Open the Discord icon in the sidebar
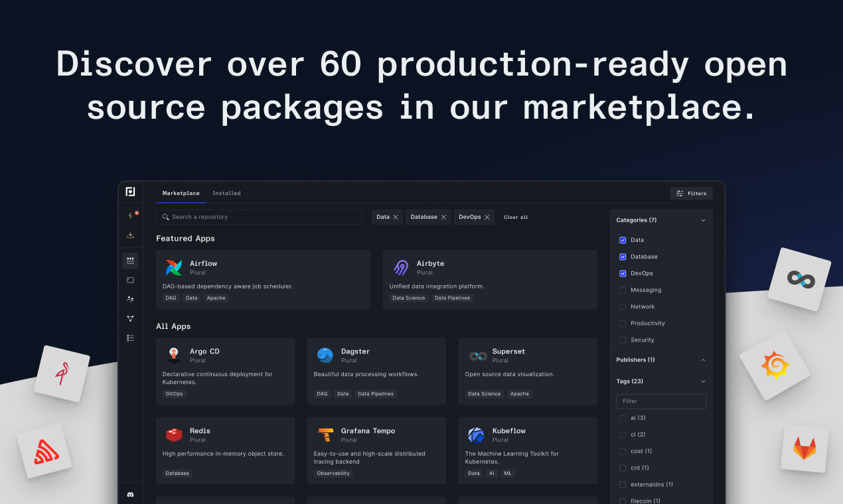Image resolution: width=843 pixels, height=504 pixels. (130, 494)
